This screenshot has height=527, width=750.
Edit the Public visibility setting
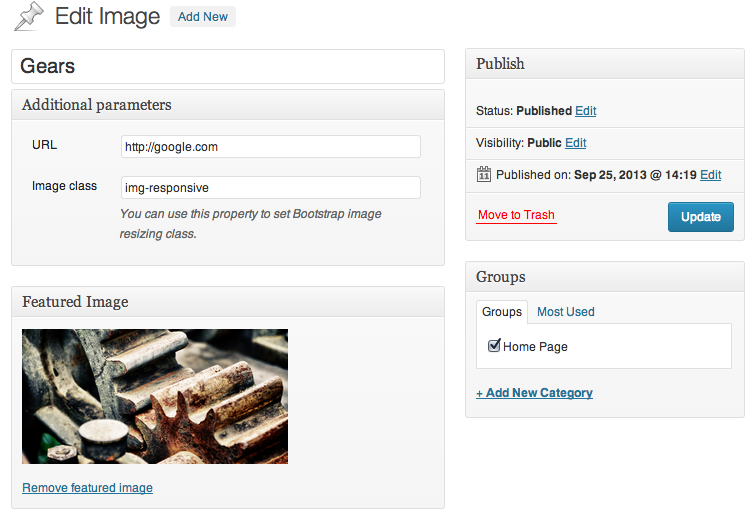576,143
